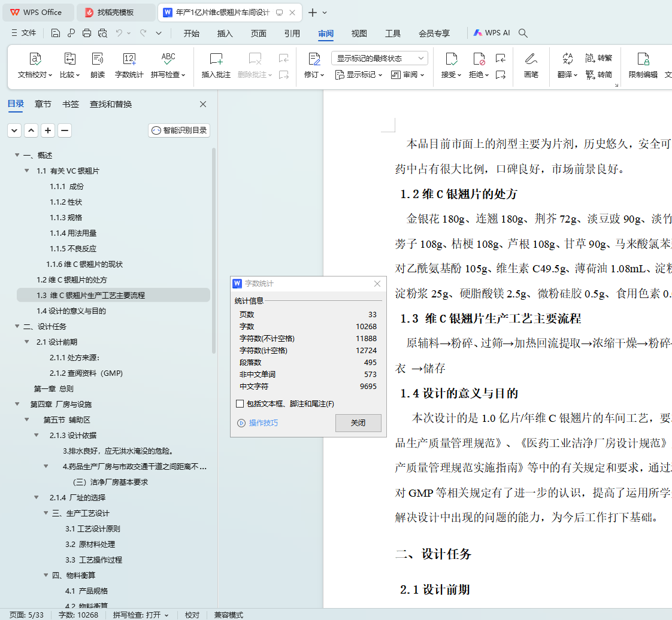672x620 pixels.
Task: Click 字数: 10268 in status bar
Action: point(78,615)
